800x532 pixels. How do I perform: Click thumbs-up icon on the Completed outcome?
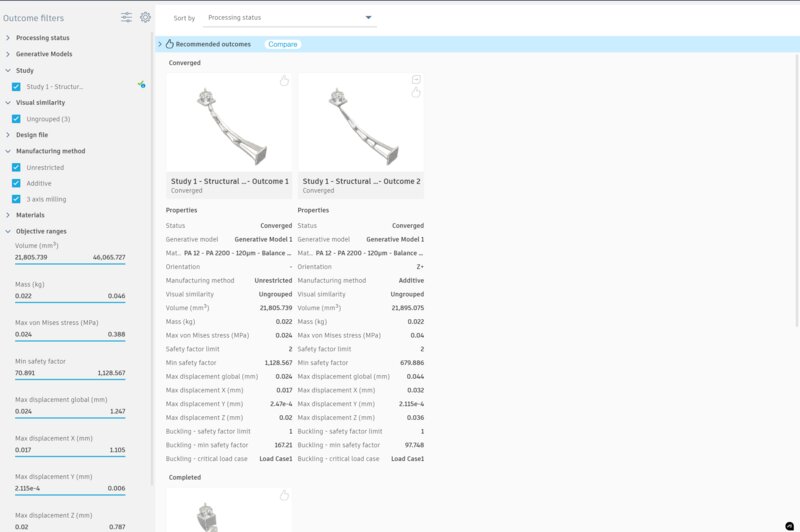coord(284,495)
